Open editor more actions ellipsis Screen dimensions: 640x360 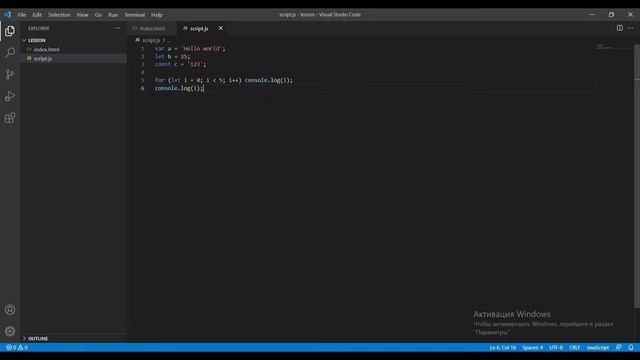[631, 28]
